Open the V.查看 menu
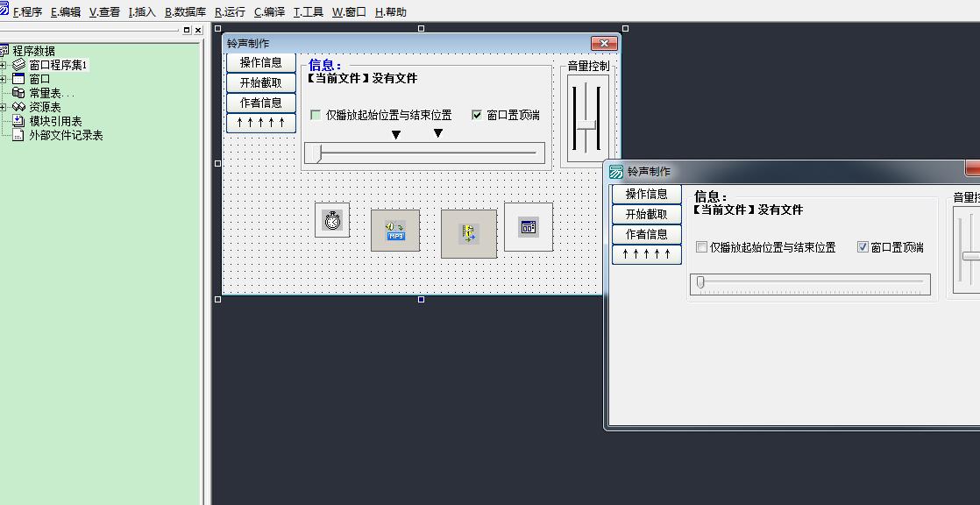Image resolution: width=980 pixels, height=505 pixels. [104, 12]
